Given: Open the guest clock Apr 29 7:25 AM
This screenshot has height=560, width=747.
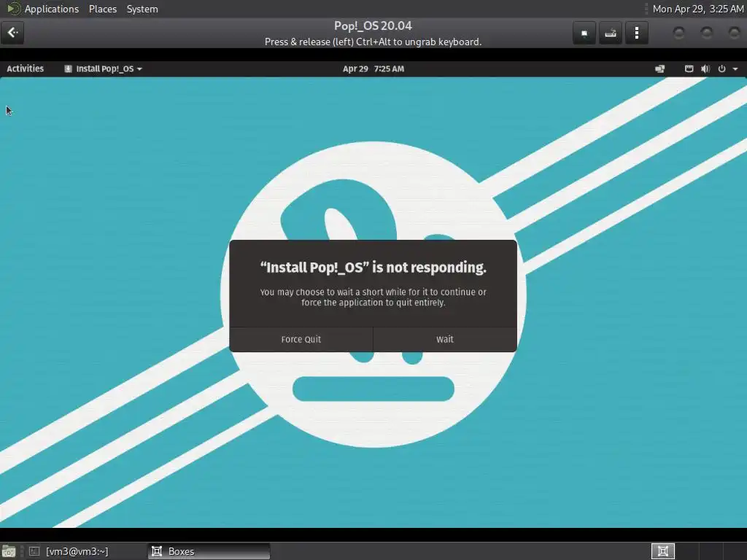Looking at the screenshot, I should click(x=373, y=69).
